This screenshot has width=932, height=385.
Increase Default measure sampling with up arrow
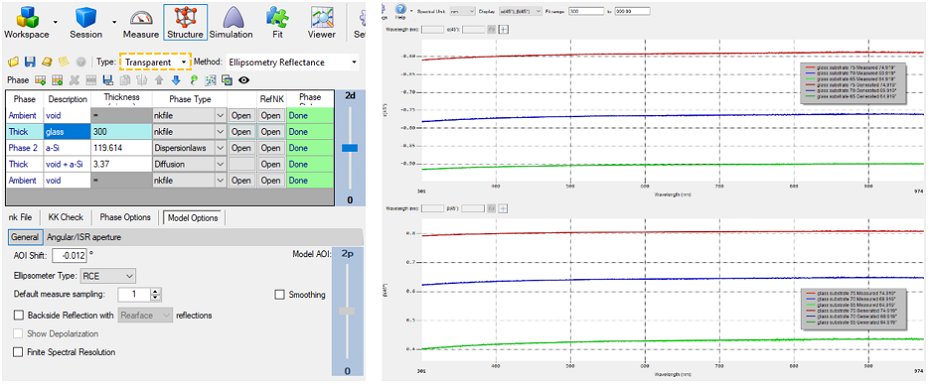[x=156, y=292]
